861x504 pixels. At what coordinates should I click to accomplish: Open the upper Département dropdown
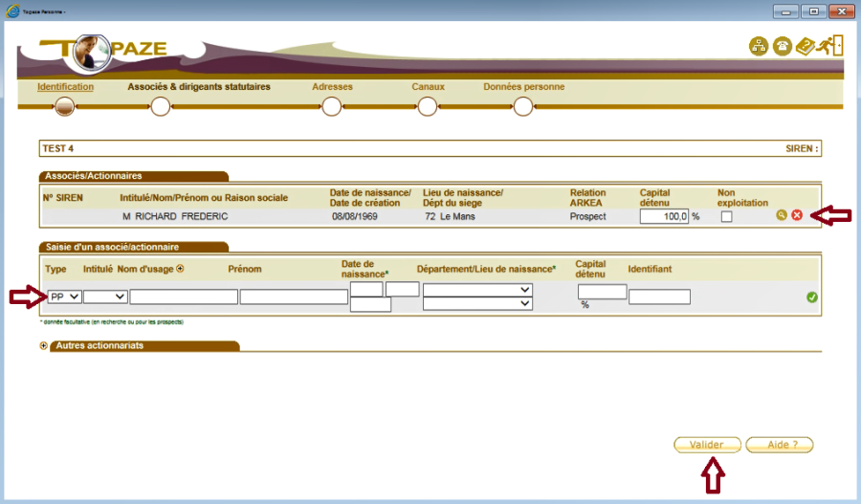pos(477,289)
